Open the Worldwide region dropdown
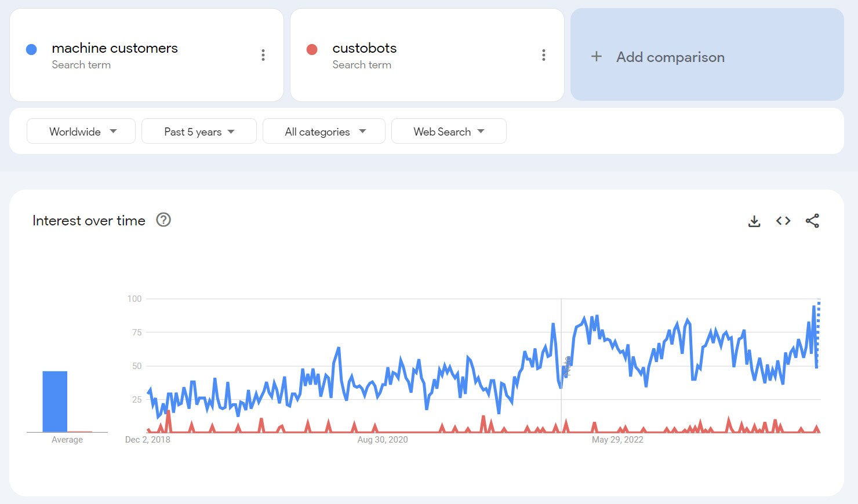This screenshot has height=504, width=858. coord(81,131)
